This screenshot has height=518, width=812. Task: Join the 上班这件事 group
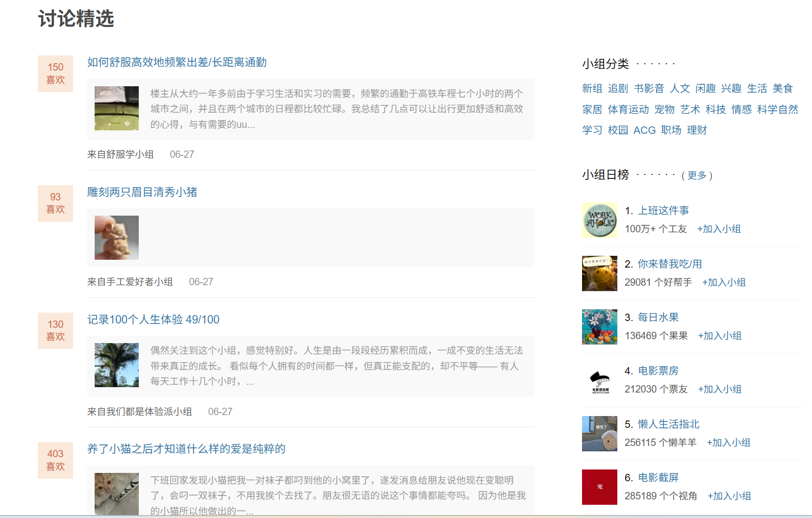[x=719, y=229]
